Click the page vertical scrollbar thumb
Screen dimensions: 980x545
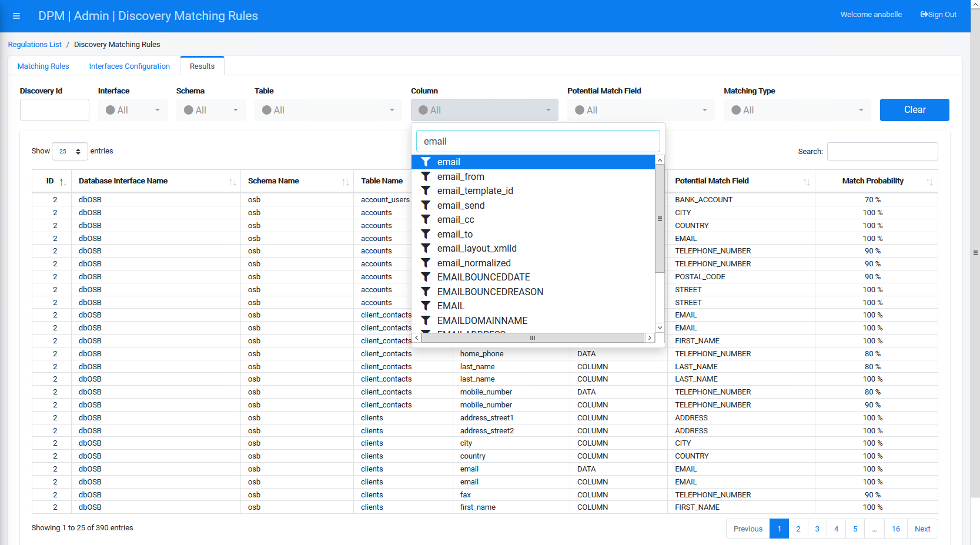975,253
